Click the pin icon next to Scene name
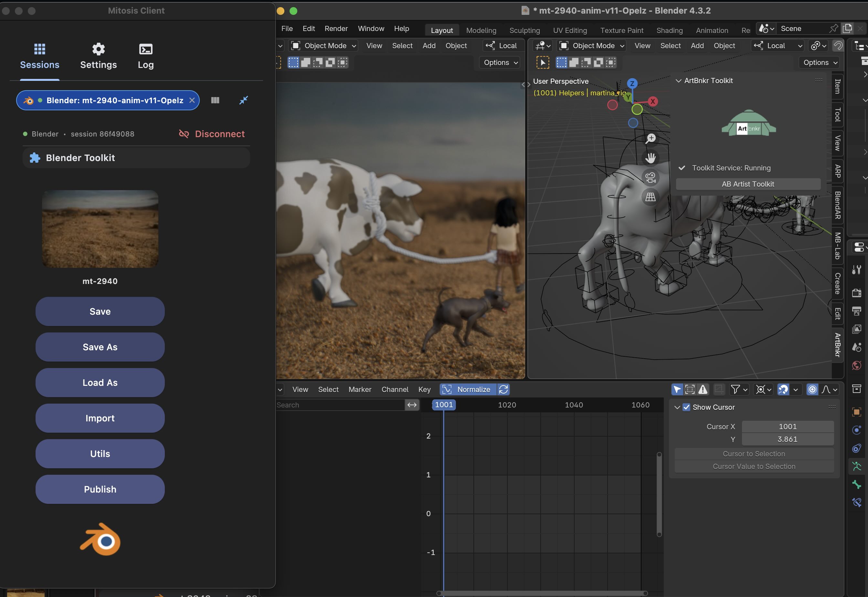868x597 pixels. coord(834,28)
